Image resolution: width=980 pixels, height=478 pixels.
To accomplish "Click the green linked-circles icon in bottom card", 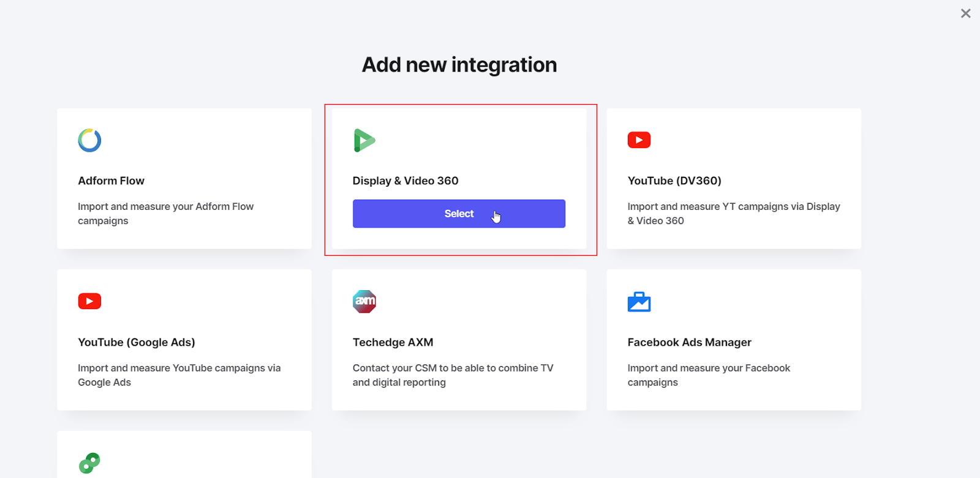I will tap(89, 463).
